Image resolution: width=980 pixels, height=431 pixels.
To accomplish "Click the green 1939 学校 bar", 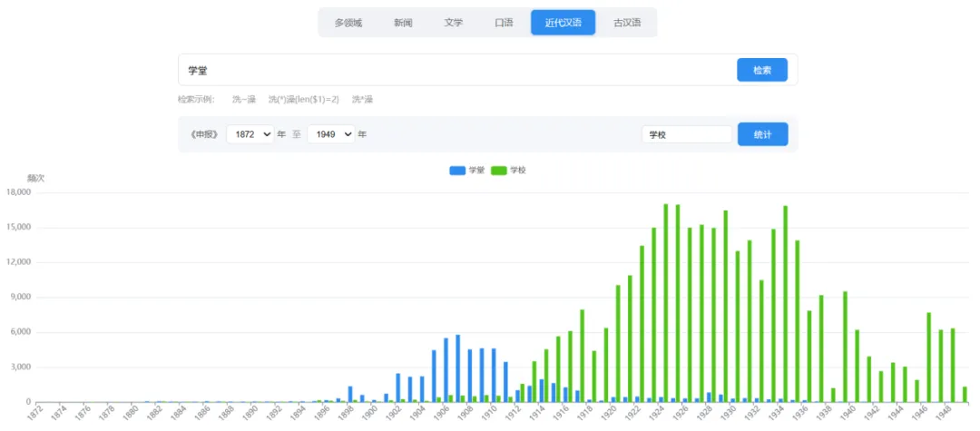I will point(845,347).
